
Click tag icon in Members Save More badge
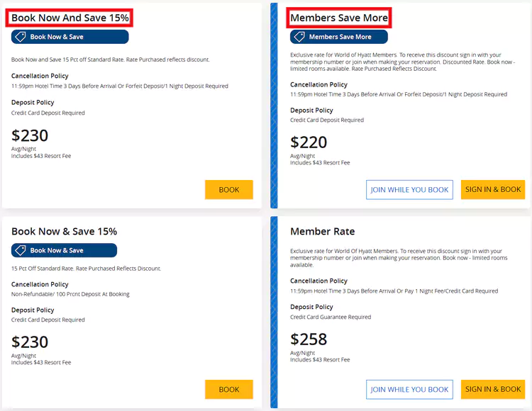299,37
